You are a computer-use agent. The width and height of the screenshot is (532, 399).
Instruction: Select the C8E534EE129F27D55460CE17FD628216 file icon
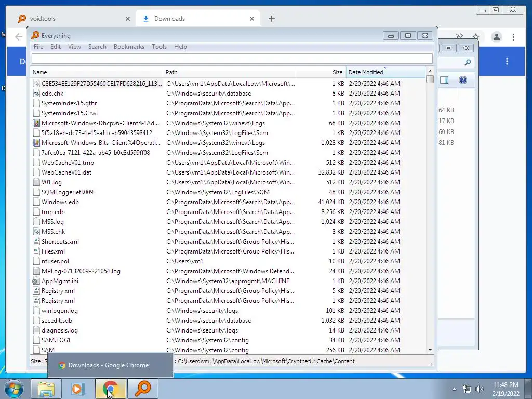pyautogui.click(x=36, y=84)
